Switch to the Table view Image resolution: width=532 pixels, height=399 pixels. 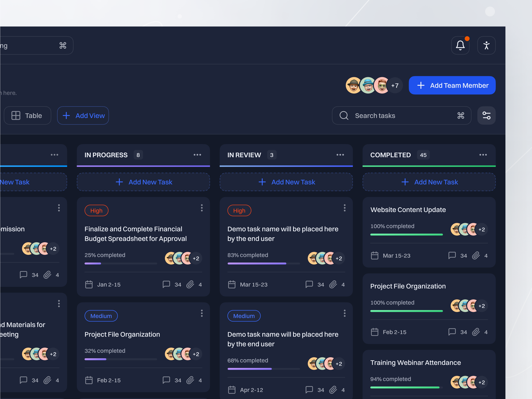click(x=27, y=116)
